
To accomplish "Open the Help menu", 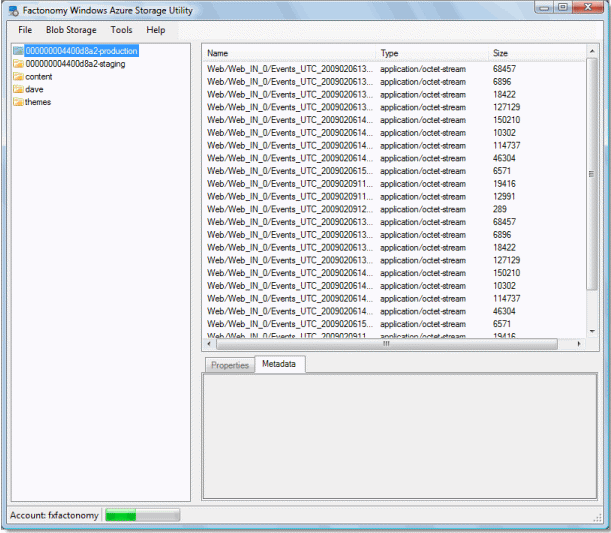I will tap(155, 30).
